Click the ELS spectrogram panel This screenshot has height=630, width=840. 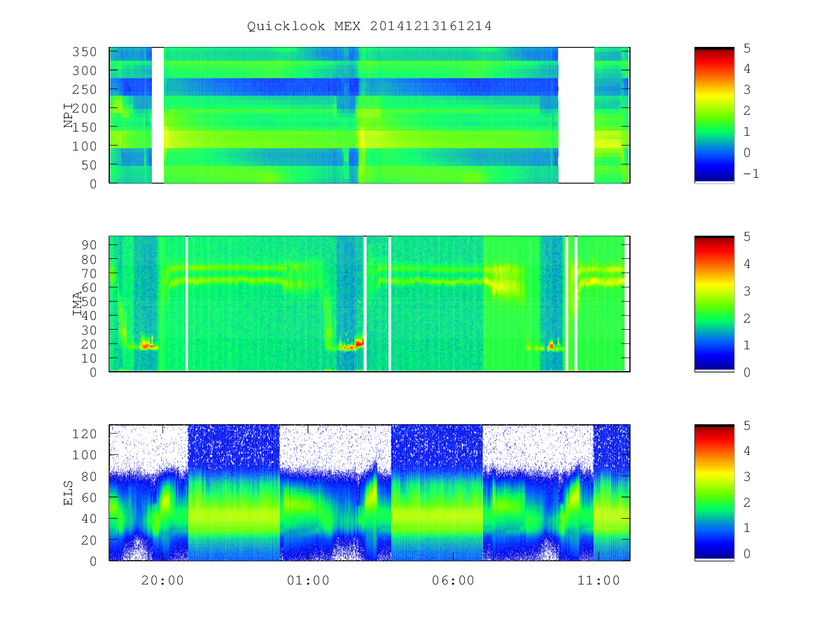point(370,493)
